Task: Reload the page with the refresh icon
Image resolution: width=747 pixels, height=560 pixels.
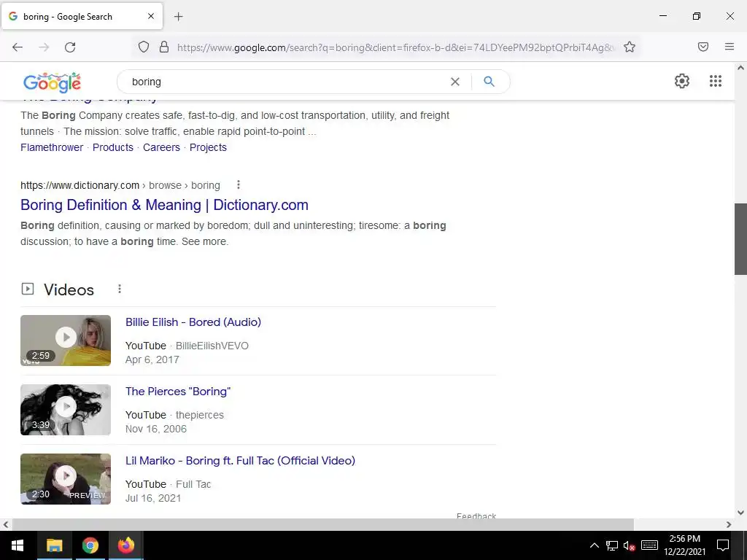Action: coord(70,47)
